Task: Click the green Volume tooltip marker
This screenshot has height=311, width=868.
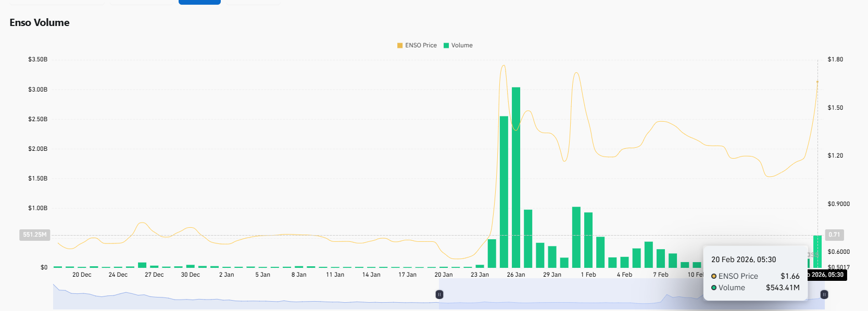Action: [714, 288]
